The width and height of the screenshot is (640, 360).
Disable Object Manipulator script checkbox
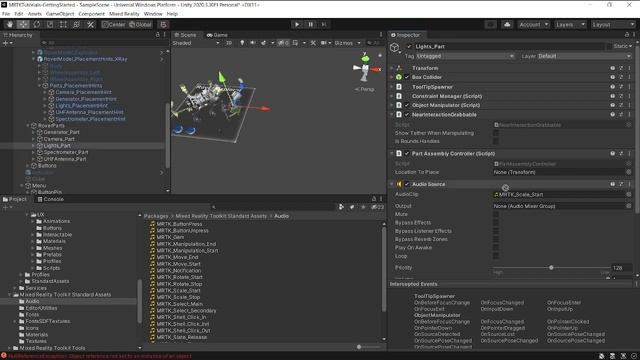tap(407, 105)
